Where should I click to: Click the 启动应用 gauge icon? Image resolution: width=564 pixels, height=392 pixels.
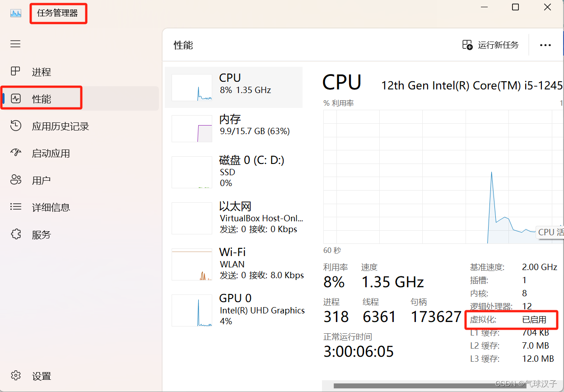click(x=16, y=153)
